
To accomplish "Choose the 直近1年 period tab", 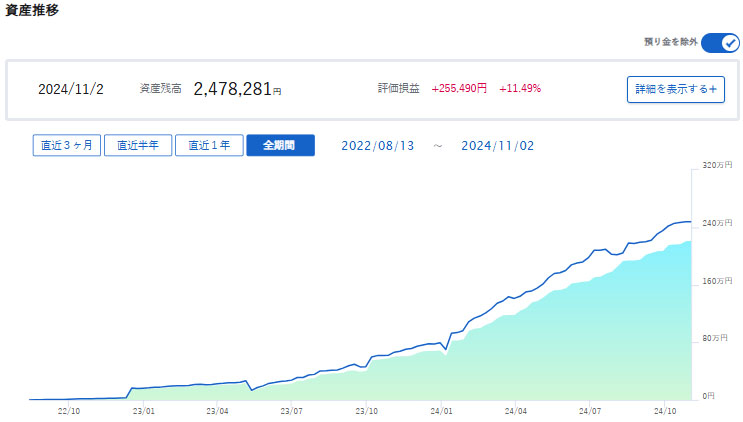I will click(x=209, y=145).
